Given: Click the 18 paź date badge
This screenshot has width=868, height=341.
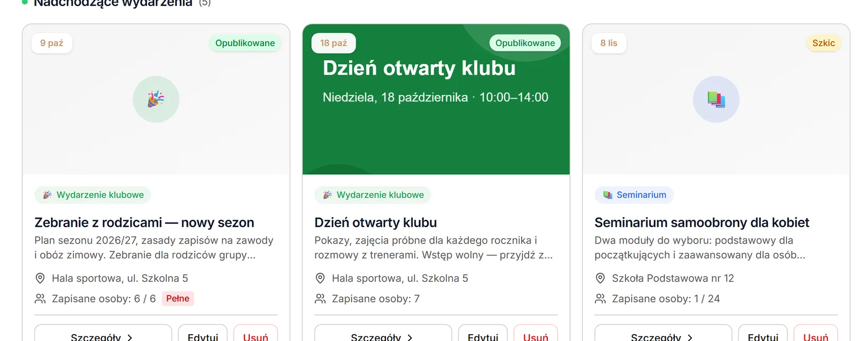Looking at the screenshot, I should pyautogui.click(x=333, y=43).
